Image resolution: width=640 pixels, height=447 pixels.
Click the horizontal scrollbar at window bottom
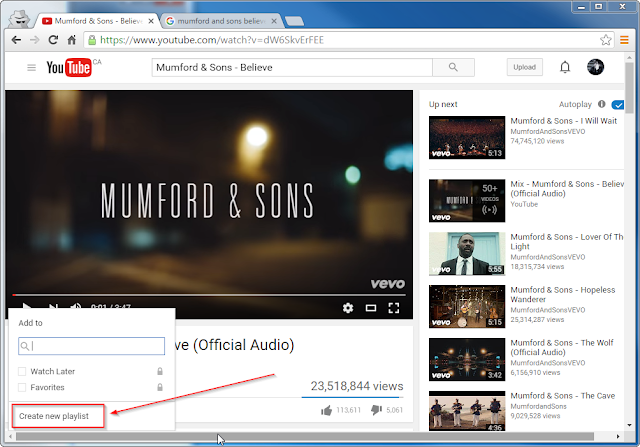click(304, 436)
